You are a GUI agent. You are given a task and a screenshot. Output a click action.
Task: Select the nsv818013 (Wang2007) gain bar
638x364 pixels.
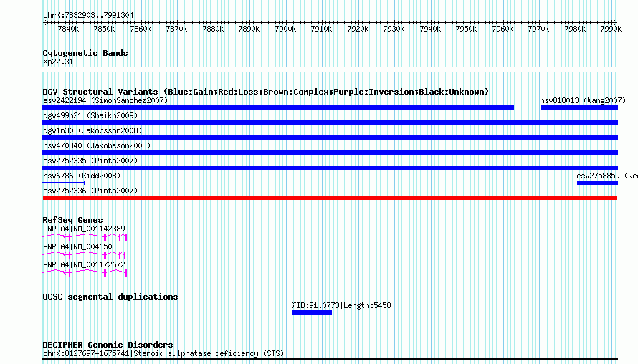coord(579,107)
